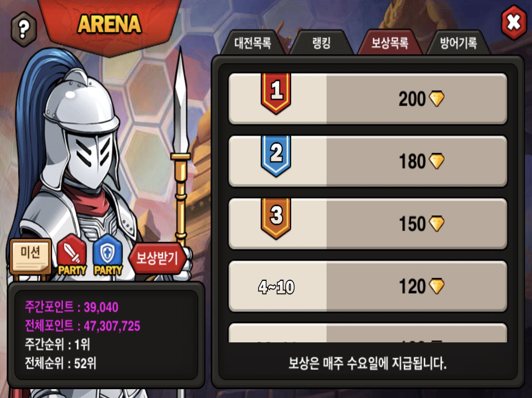Screen dimensions: 532x398
Task: Click the gem icon beside 180
Action: 436,161
